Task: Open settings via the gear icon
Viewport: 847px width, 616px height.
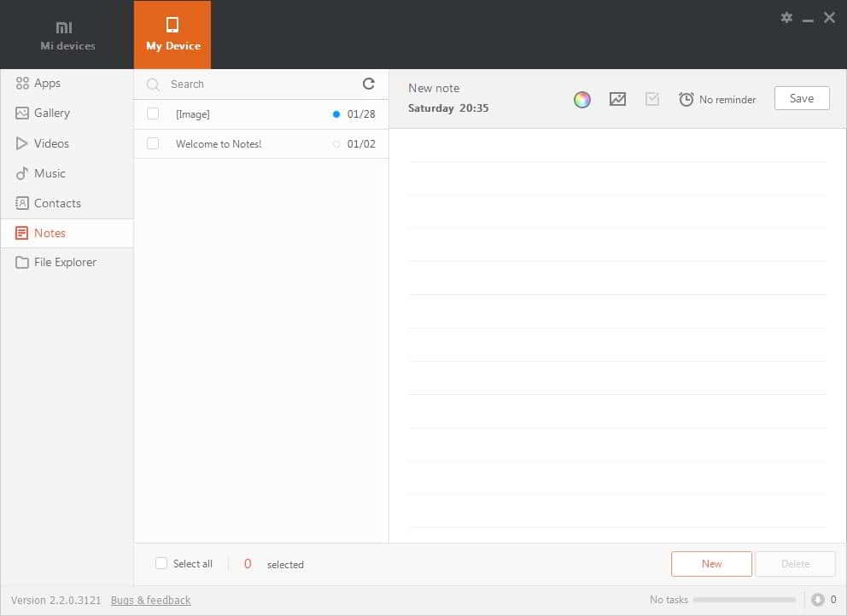Action: pos(786,17)
